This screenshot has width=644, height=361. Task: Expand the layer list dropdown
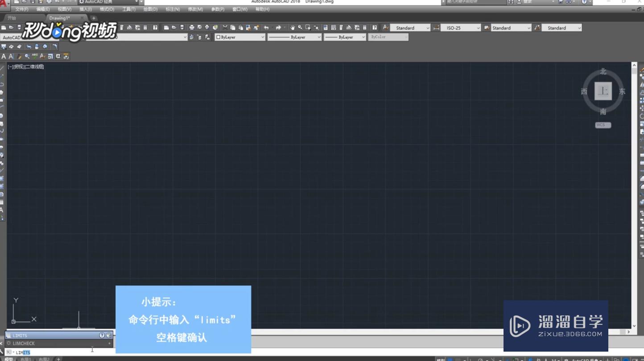click(185, 37)
